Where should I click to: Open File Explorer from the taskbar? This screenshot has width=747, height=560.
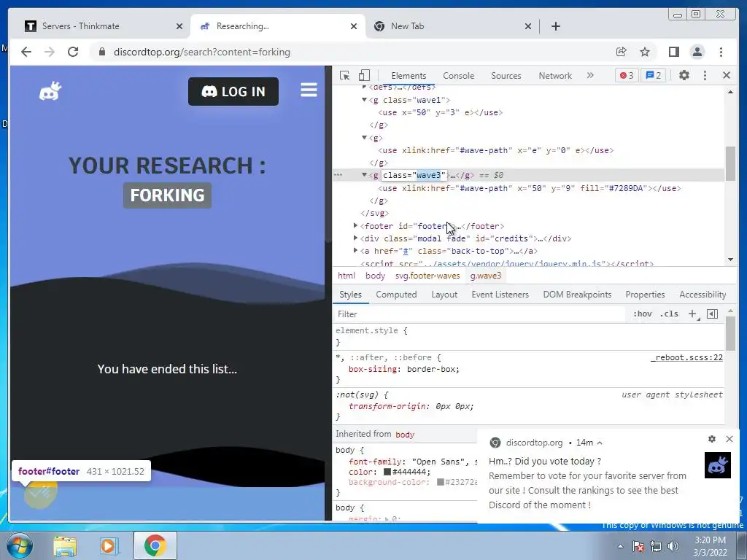pyautogui.click(x=65, y=545)
